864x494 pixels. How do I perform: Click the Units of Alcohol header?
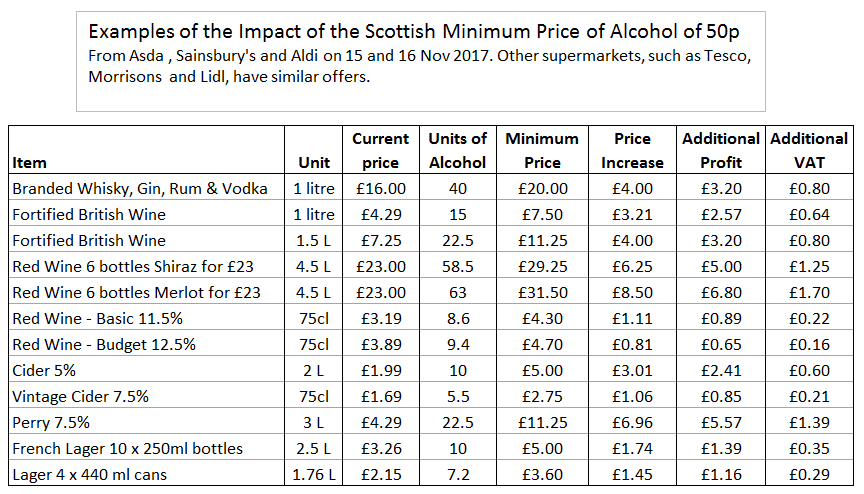(x=457, y=150)
